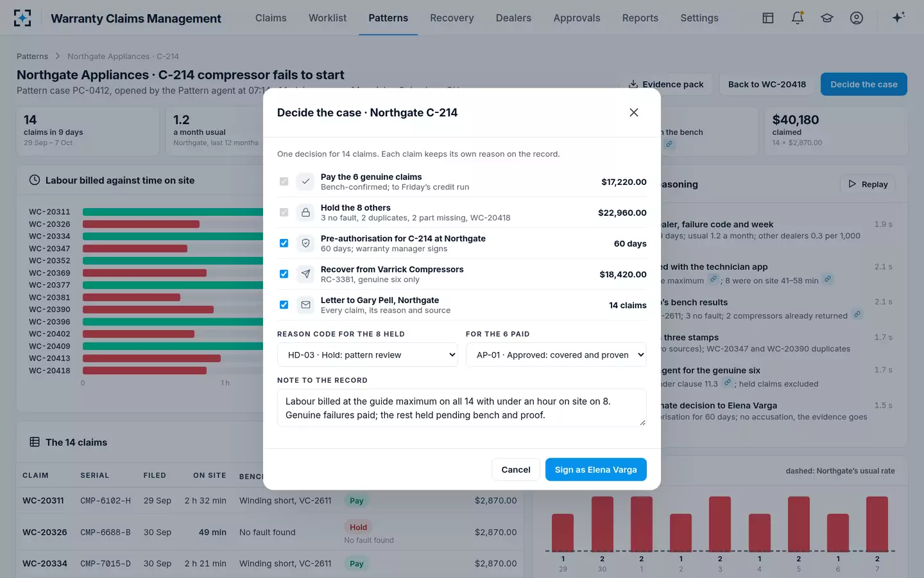Image resolution: width=924 pixels, height=578 pixels.
Task: Cancel the decision dialog
Action: click(x=516, y=469)
